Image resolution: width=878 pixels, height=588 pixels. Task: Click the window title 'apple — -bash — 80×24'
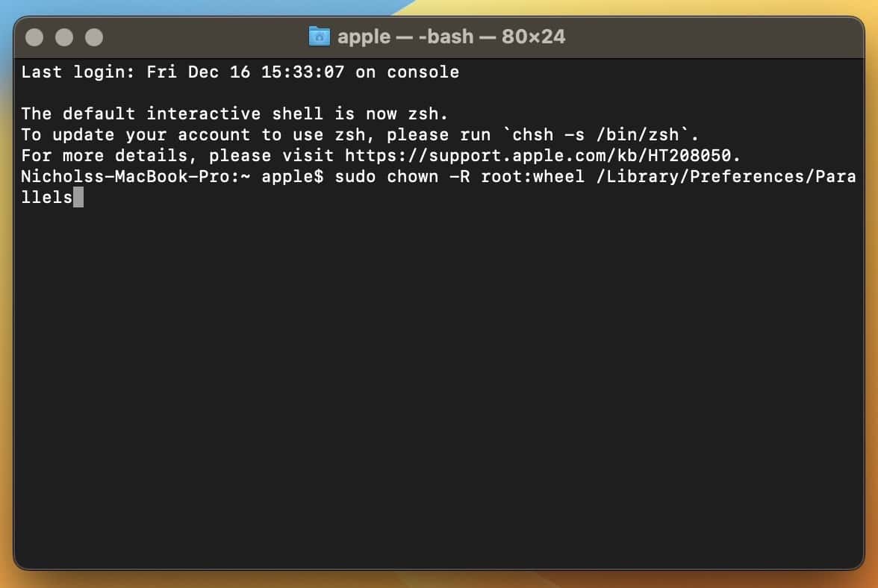pyautogui.click(x=451, y=36)
